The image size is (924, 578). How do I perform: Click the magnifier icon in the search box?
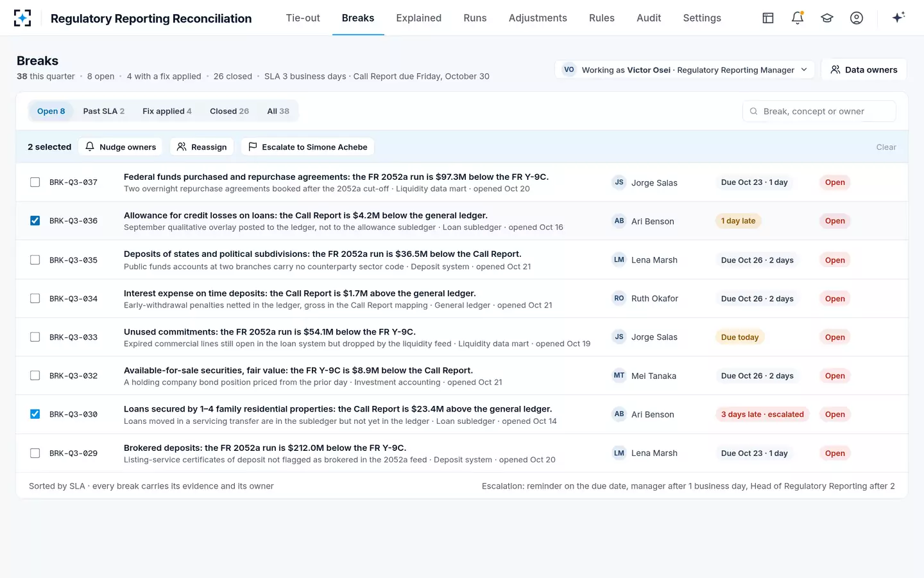coord(754,111)
